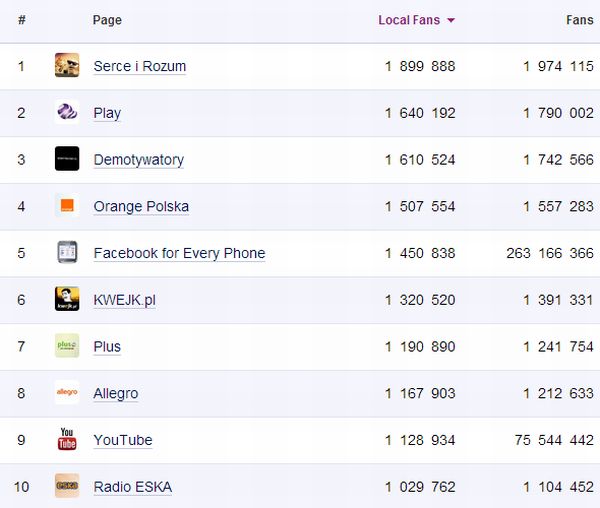Click the Plus logo icon
The height and width of the screenshot is (508, 600).
[67, 346]
